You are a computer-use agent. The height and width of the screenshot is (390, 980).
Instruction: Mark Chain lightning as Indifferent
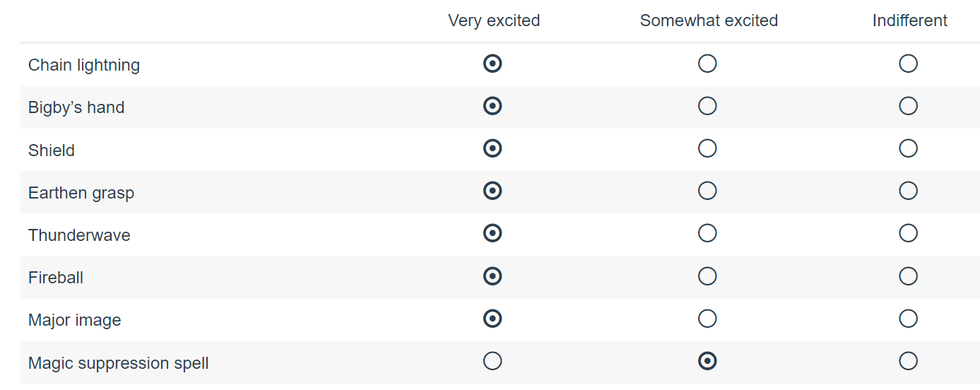[x=908, y=64]
